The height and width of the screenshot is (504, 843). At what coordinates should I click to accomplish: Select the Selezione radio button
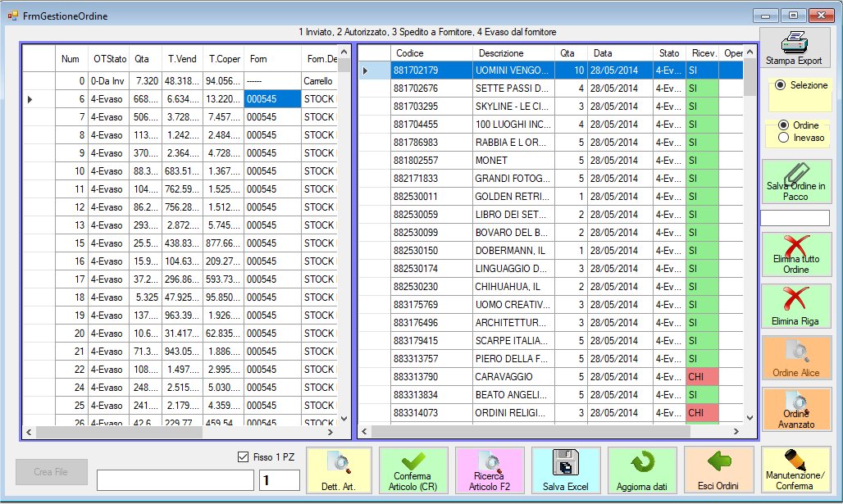tap(780, 85)
